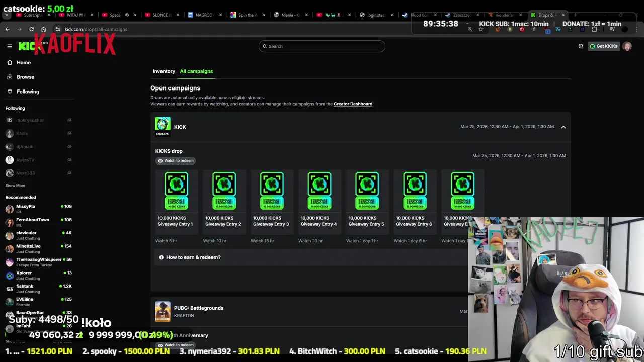Open clavicular recommended channel
644x362 pixels.
coord(38,235)
